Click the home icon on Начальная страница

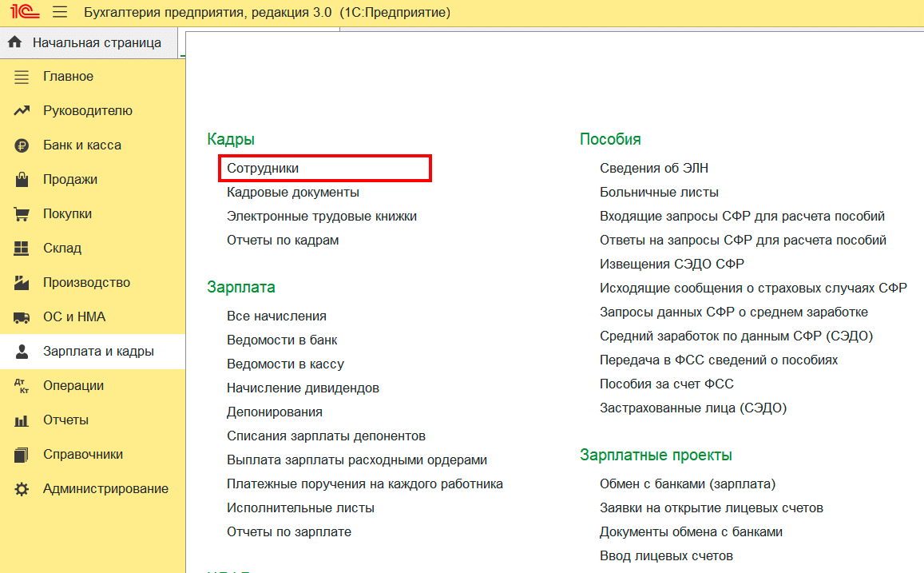tap(14, 42)
